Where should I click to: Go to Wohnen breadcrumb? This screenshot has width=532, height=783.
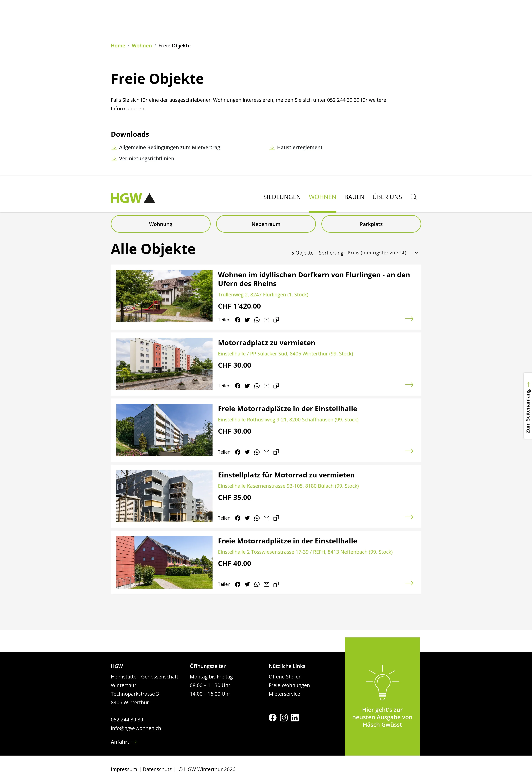pyautogui.click(x=142, y=46)
